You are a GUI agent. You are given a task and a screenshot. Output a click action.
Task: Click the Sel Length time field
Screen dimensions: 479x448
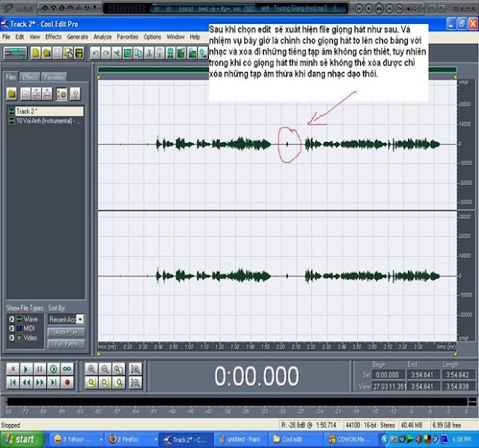[457, 375]
